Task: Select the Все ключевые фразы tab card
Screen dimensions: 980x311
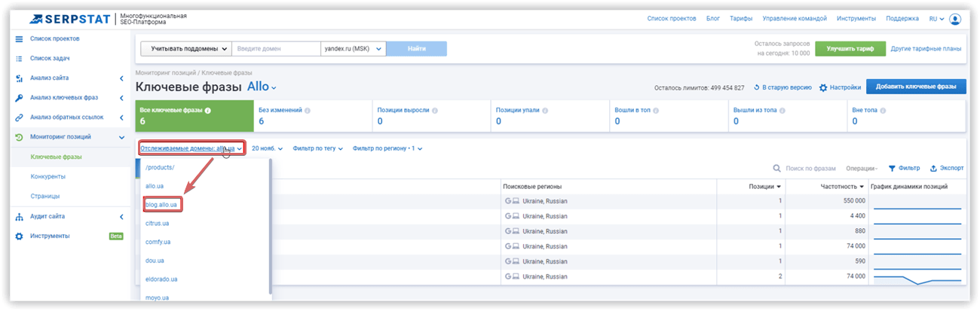Action: click(x=194, y=115)
